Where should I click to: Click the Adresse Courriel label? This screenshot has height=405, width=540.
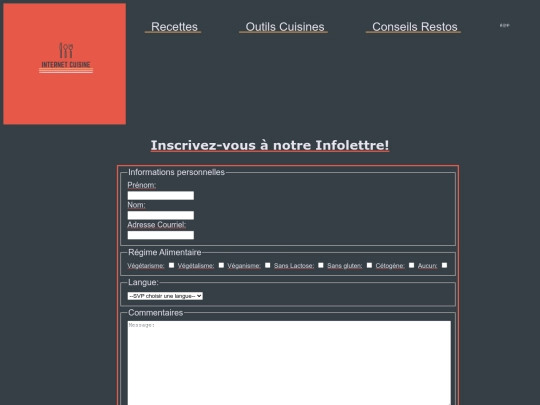click(156, 225)
